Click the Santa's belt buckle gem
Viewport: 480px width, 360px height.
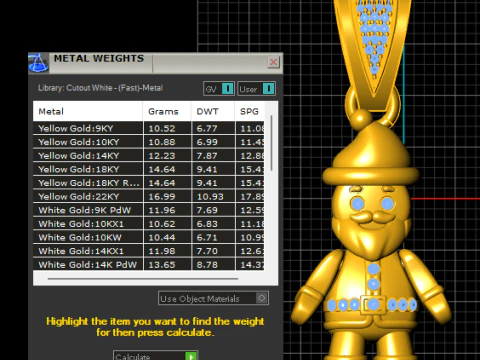point(373,304)
